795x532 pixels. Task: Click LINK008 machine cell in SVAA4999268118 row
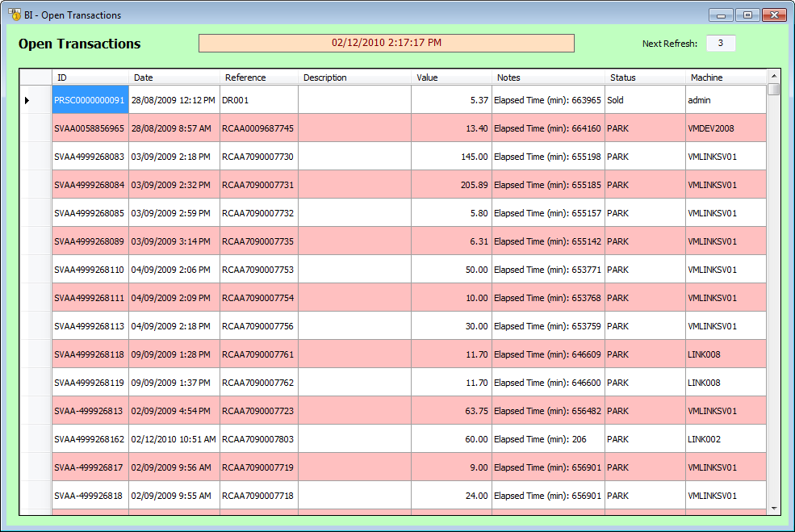(x=726, y=354)
